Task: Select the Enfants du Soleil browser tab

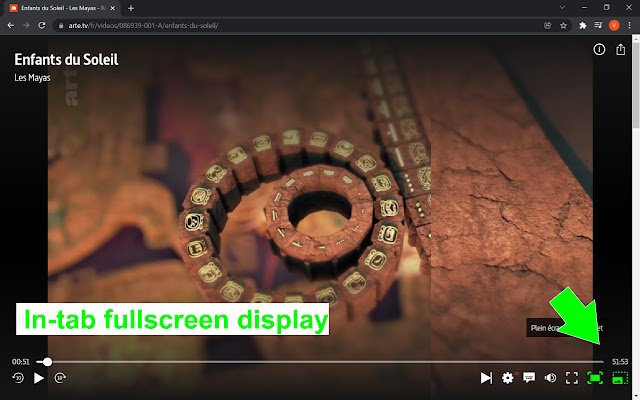Action: (63, 8)
